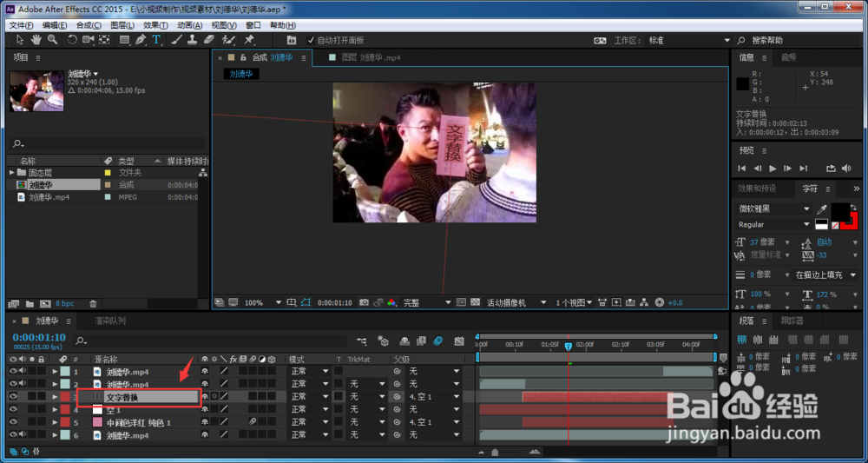Screen dimensions: 868x463
Task: Toggle the transparency grid icon in viewer
Action: (475, 302)
